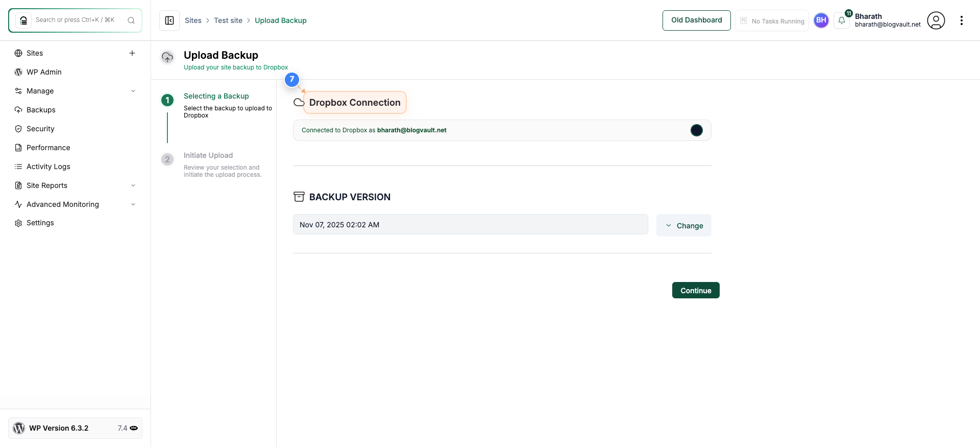Click the PHP badge icon beside 7.4
Viewport: 980px width, 447px height.
[x=134, y=428]
